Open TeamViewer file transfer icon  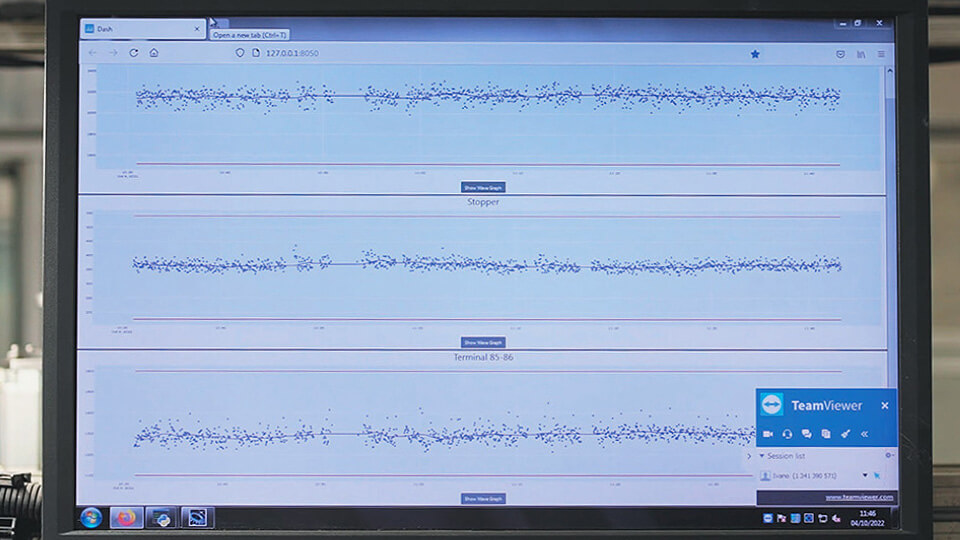pyautogui.click(x=826, y=433)
